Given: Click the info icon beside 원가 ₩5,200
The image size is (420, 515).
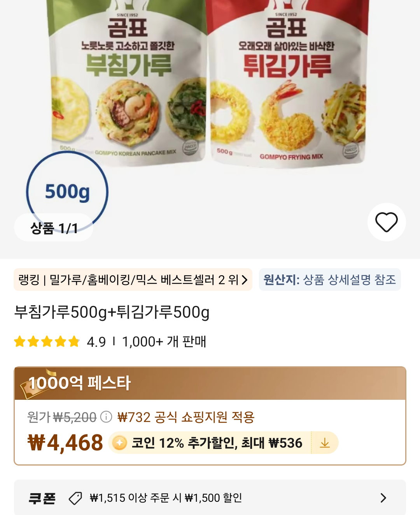Looking at the screenshot, I should [106, 417].
